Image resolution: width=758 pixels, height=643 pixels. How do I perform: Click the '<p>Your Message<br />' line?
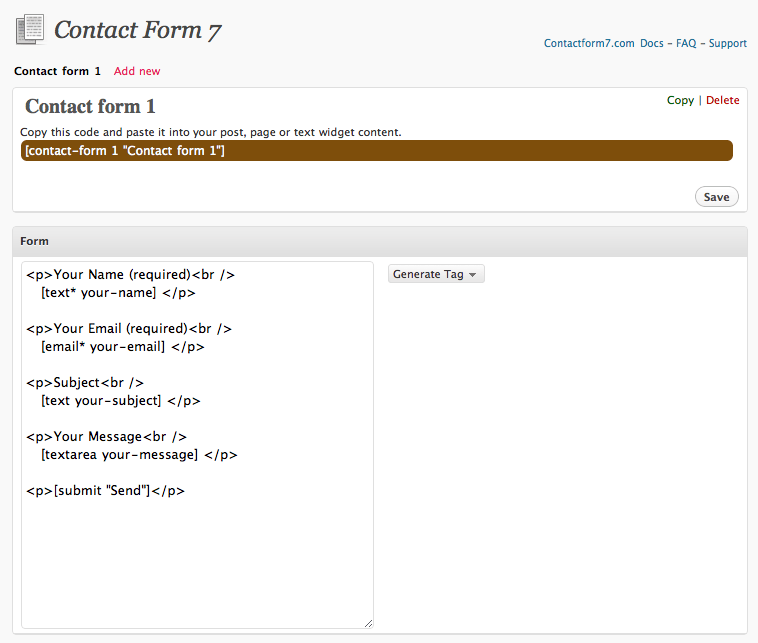(106, 437)
